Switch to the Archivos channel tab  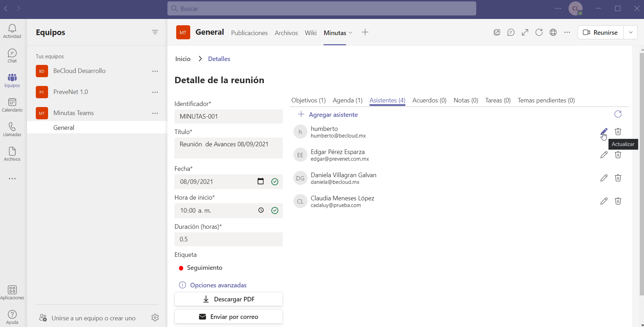[x=286, y=33]
